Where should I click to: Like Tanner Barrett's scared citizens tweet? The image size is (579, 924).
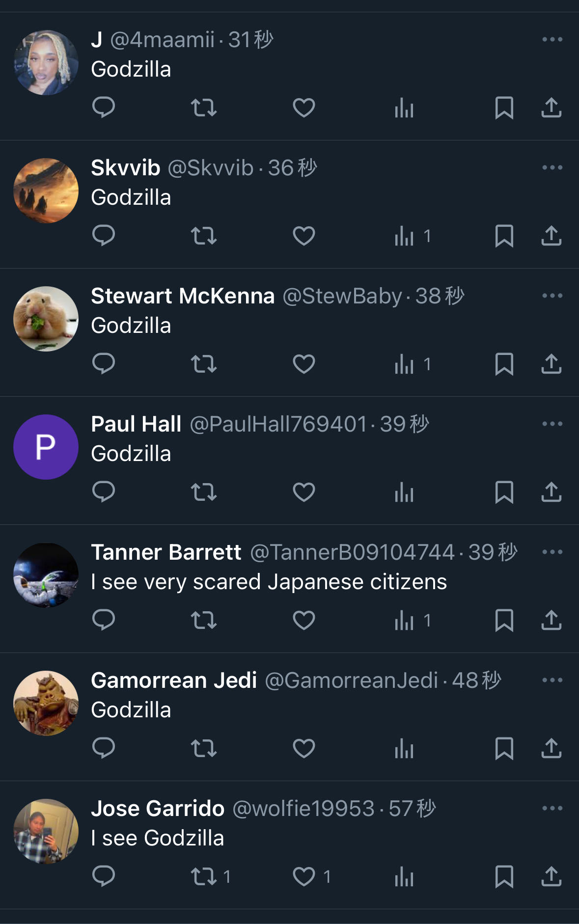[x=304, y=620]
